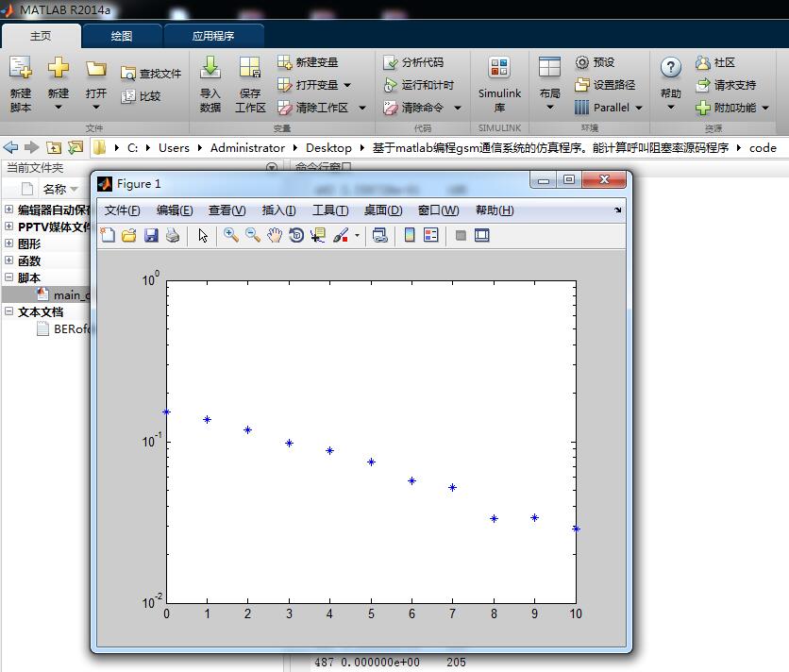The image size is (789, 672).
Task: Open Figure 1 帮助(H) menu
Action: tap(495, 210)
